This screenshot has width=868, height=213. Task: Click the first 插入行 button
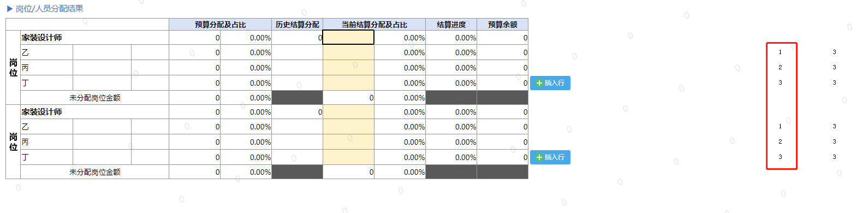(x=550, y=83)
